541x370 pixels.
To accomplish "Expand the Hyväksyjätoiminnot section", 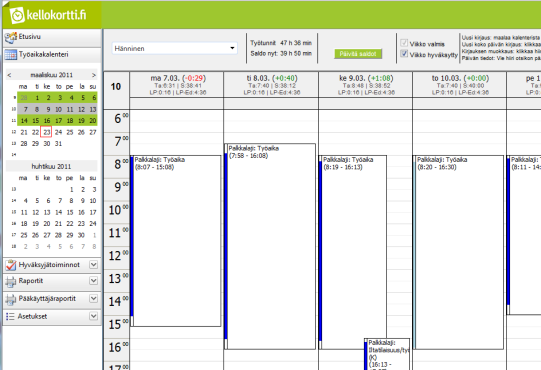I will [x=94, y=265].
